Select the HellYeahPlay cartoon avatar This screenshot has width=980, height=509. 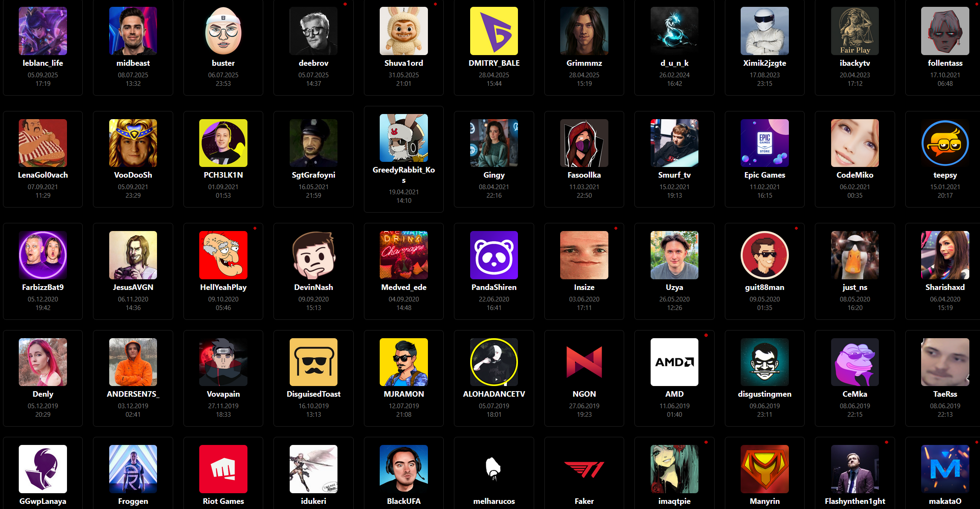[x=223, y=255]
